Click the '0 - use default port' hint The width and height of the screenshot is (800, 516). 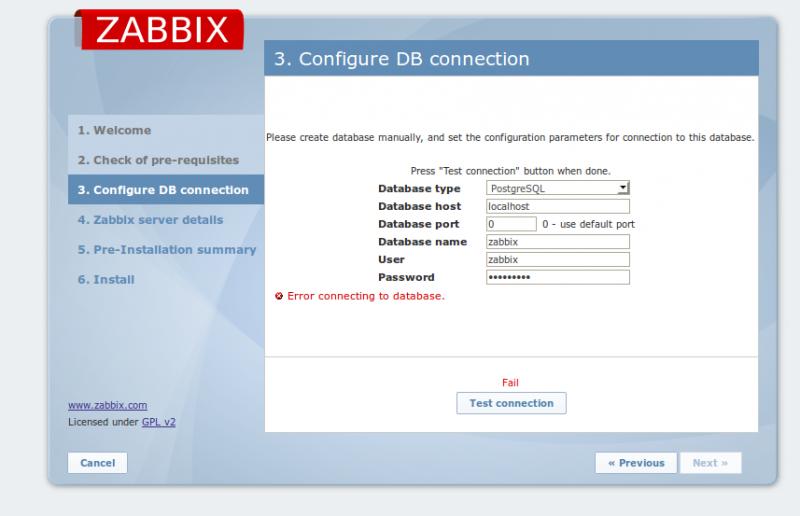588,224
